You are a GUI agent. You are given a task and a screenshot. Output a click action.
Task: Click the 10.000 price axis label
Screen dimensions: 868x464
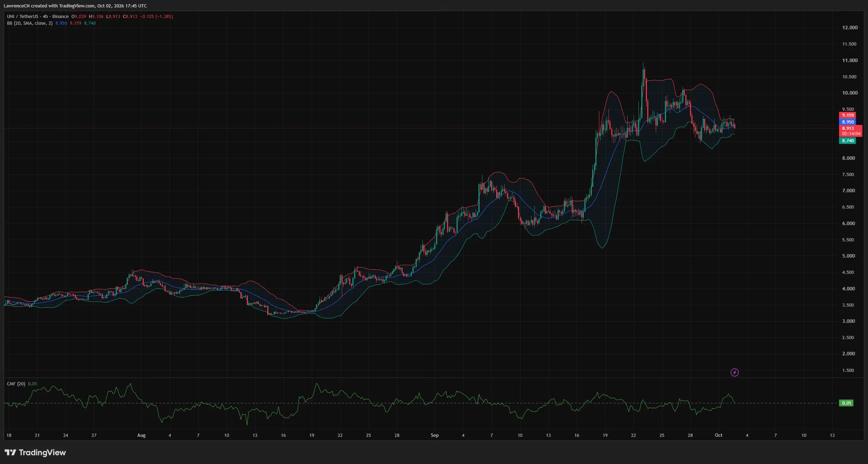(850, 93)
